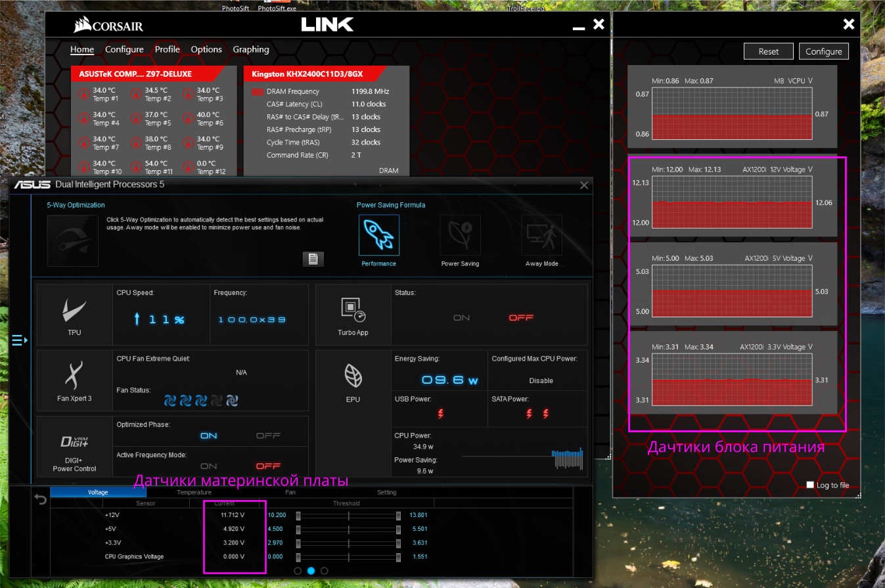Turn Turbo App status ON
Image resolution: width=885 pixels, height=588 pixels.
pyautogui.click(x=461, y=318)
